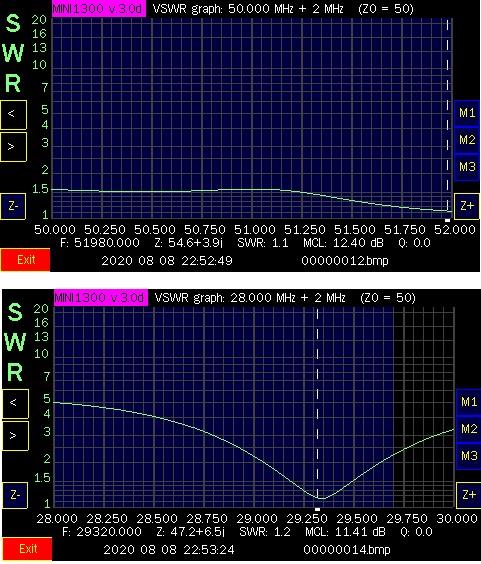Click the left arrow button on the 28 MHz graph
This screenshot has width=481, height=564.
click(15, 404)
